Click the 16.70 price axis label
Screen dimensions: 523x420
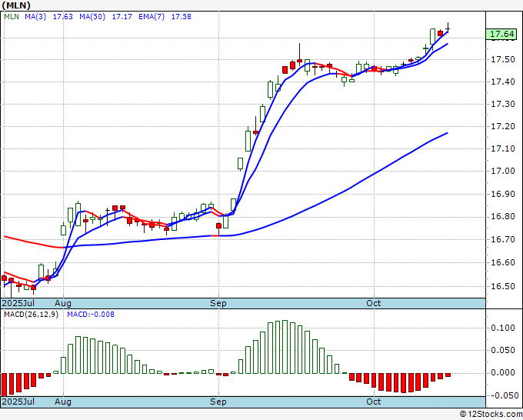503,239
